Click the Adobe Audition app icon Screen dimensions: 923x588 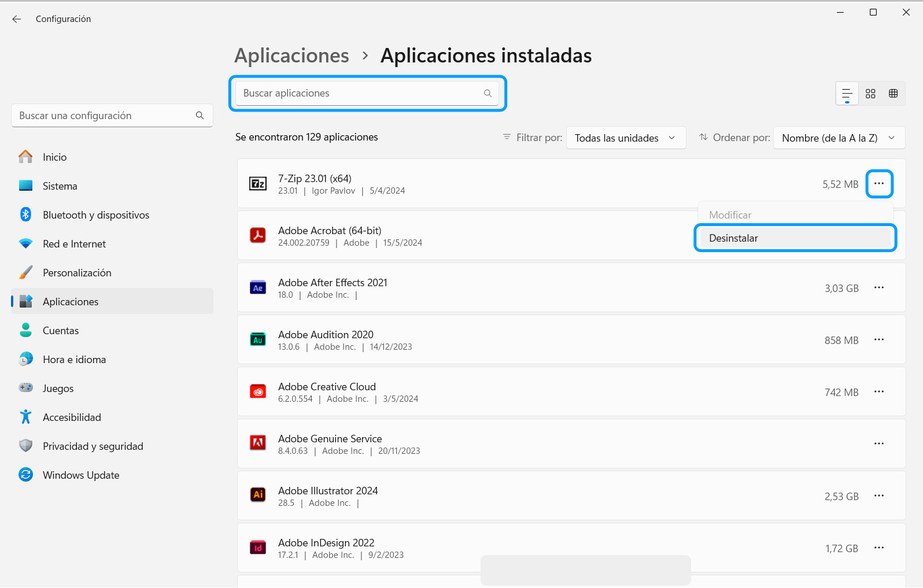point(257,340)
